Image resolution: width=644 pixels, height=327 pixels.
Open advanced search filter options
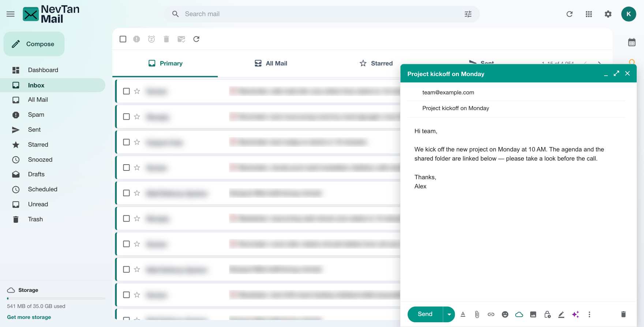468,14
